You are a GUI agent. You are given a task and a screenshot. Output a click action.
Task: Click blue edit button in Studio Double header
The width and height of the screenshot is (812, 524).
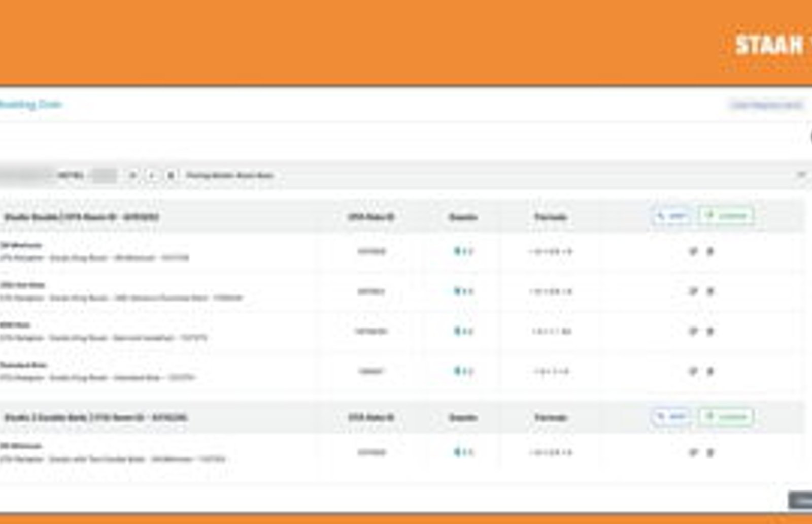pos(671,216)
